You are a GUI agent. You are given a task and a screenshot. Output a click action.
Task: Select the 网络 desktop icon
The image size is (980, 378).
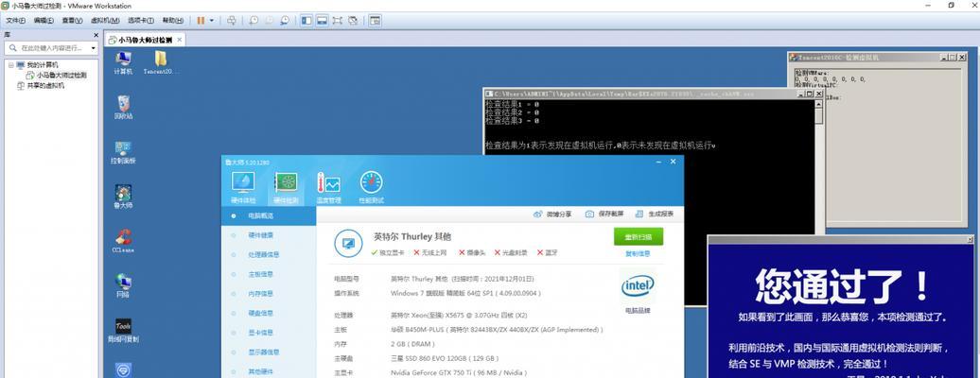123,286
